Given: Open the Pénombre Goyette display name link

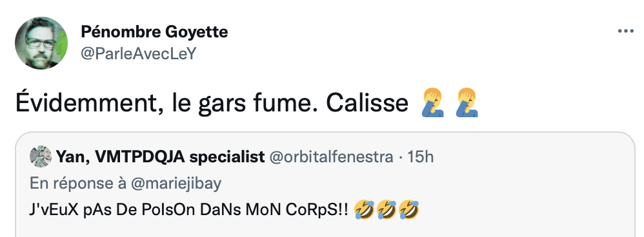Looking at the screenshot, I should 154,32.
